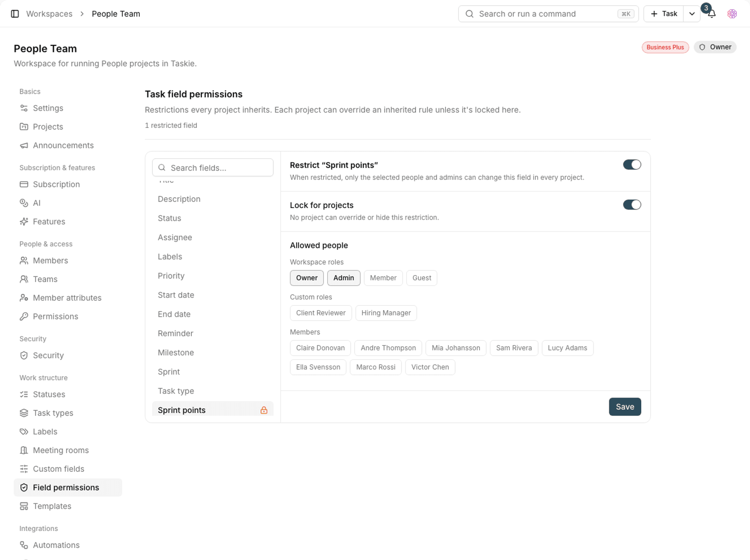Open Members in the sidebar
The image size is (750, 560).
[x=68, y=261]
